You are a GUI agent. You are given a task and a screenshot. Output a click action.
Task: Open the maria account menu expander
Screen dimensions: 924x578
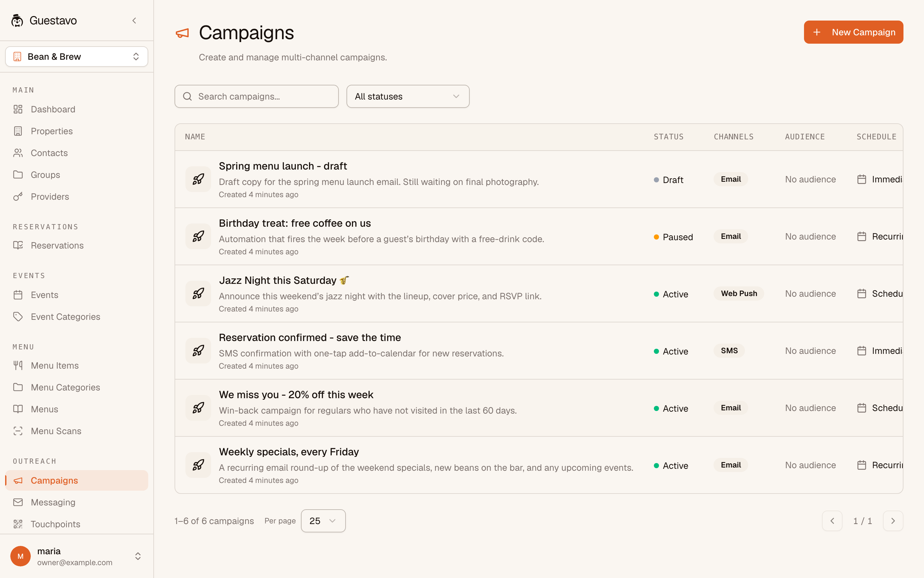138,556
